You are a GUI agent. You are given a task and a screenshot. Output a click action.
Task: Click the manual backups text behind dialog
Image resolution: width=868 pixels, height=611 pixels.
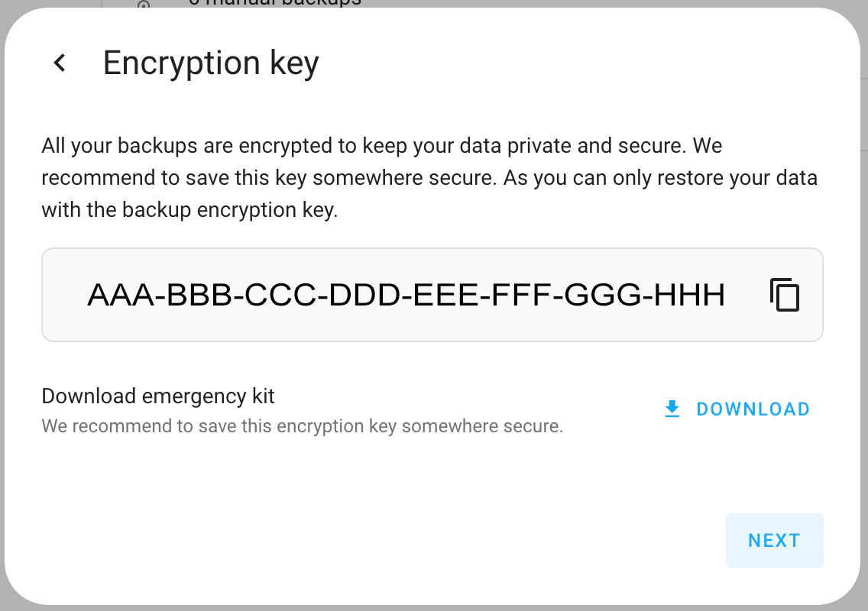274,3
